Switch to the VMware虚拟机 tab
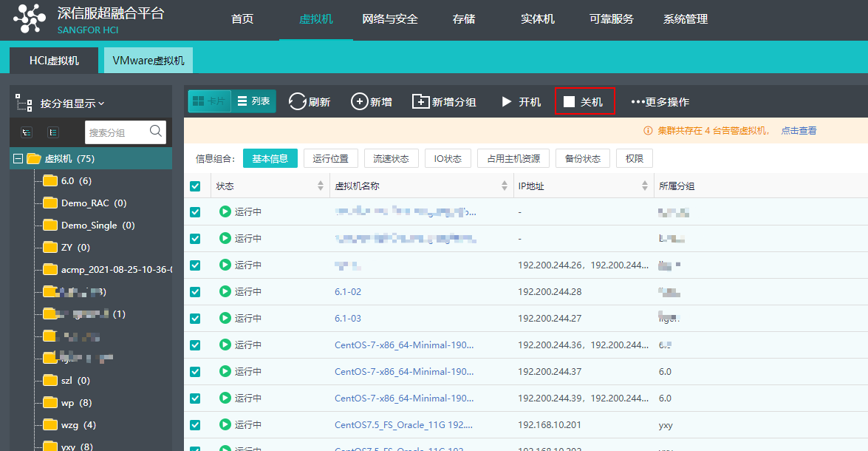 (148, 60)
